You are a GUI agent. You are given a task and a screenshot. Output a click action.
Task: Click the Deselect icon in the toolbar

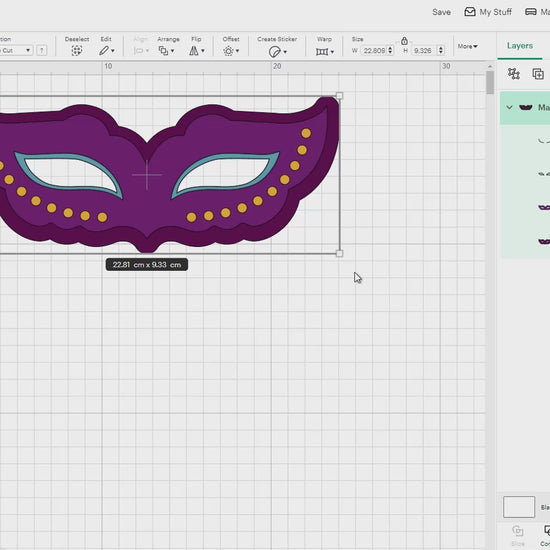pyautogui.click(x=76, y=51)
